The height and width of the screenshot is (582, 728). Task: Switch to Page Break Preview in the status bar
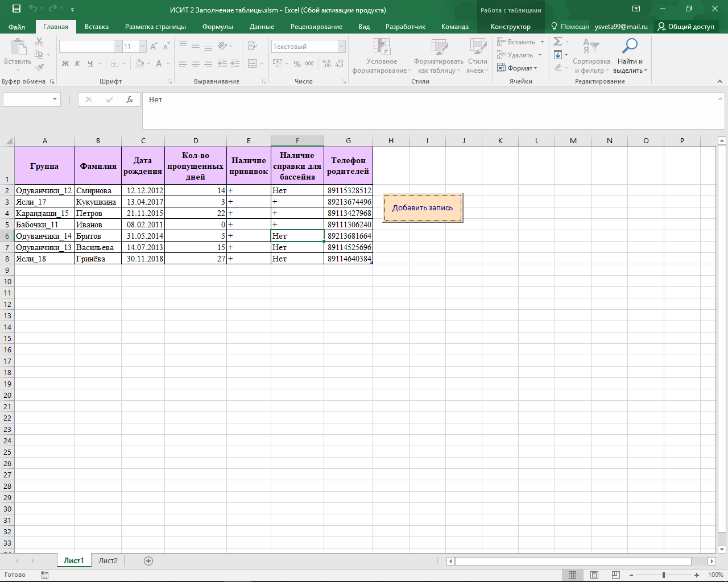pyautogui.click(x=616, y=575)
